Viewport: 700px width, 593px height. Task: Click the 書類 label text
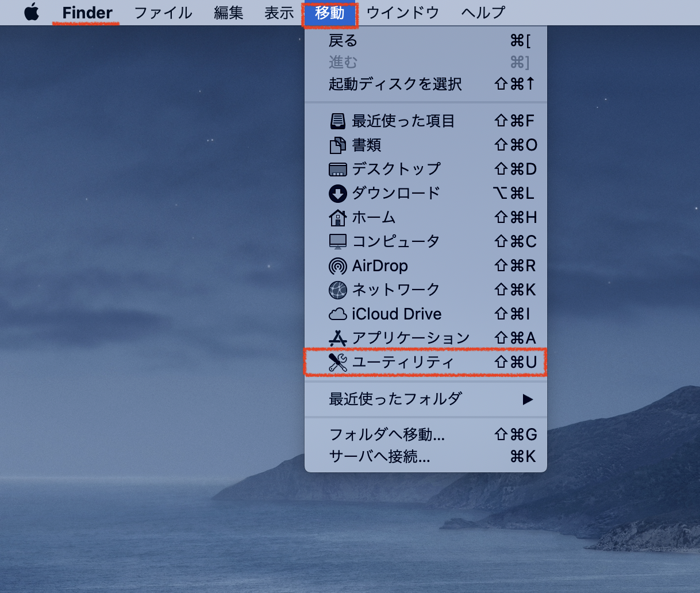coord(367,145)
